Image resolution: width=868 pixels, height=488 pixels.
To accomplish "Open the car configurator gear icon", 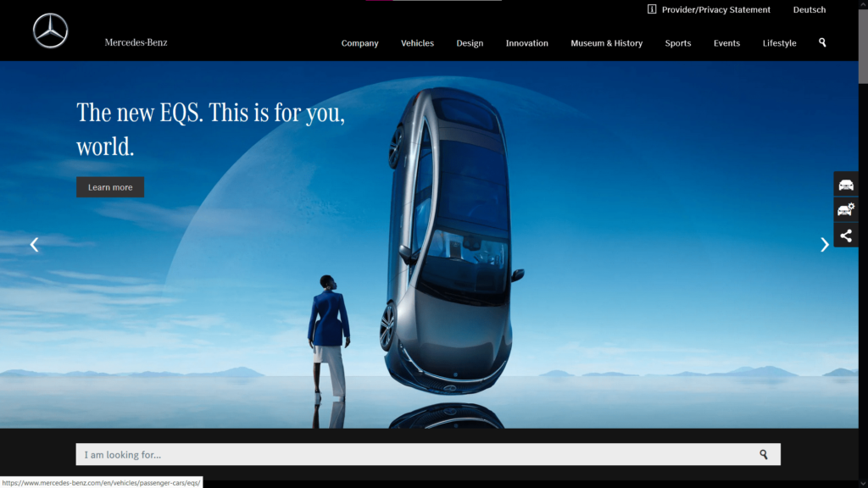I will click(846, 210).
